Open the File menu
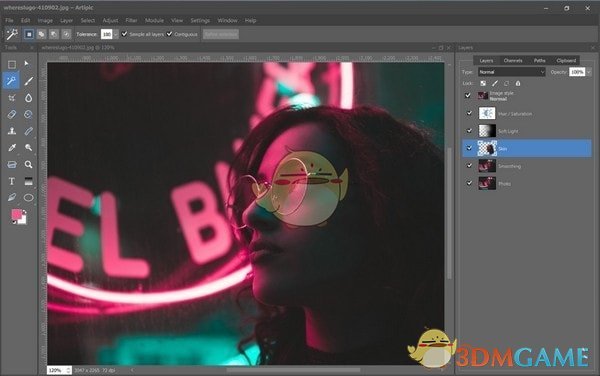 pos(9,20)
